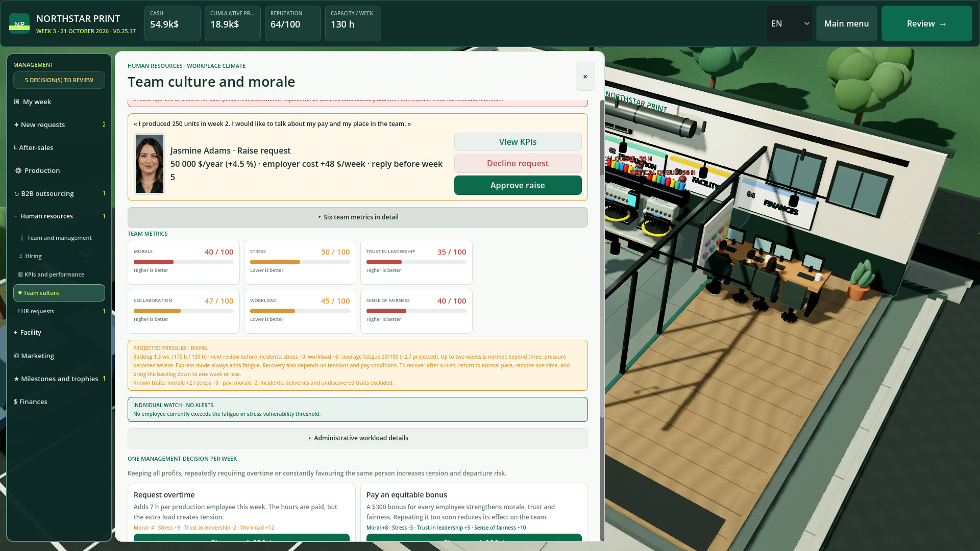Click the Review arrow button
This screenshot has height=551, width=980.
click(x=926, y=23)
